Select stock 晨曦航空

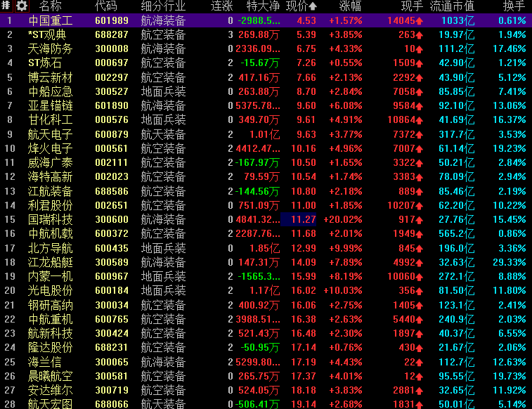click(50, 377)
